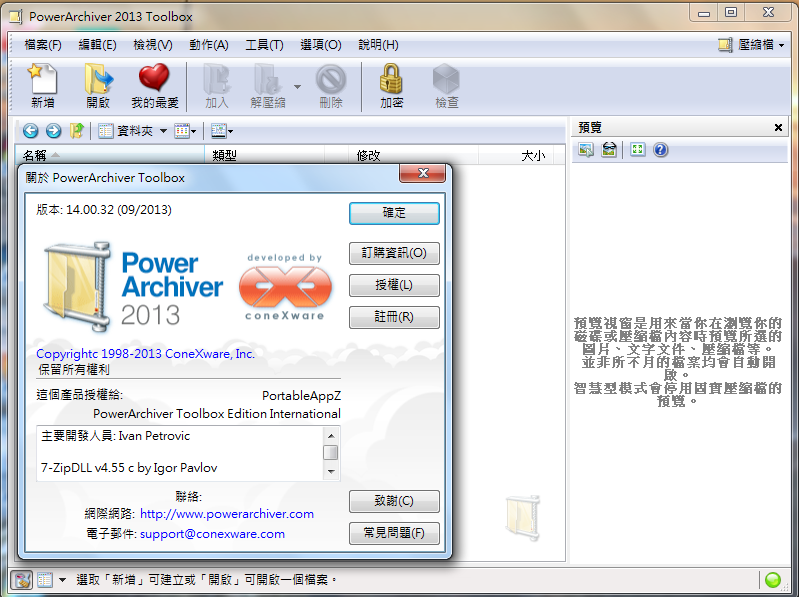Toggle the 資料夾 folders pane button

[125, 131]
